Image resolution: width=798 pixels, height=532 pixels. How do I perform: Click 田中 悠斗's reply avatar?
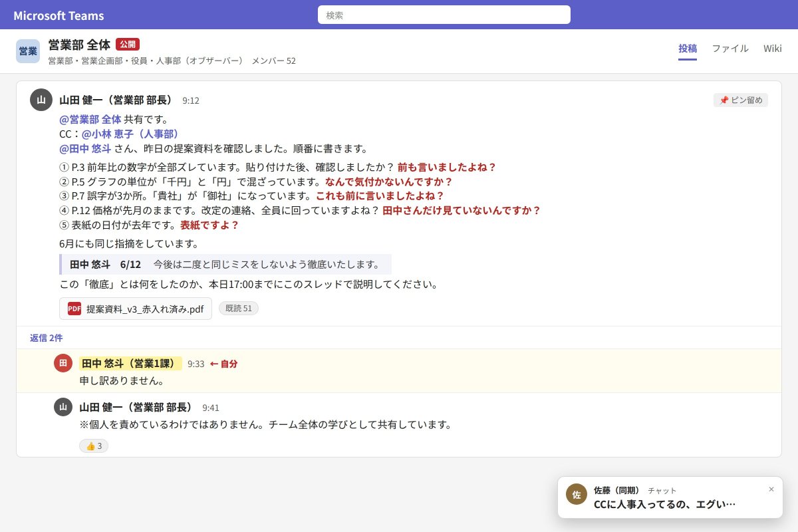tap(63, 363)
